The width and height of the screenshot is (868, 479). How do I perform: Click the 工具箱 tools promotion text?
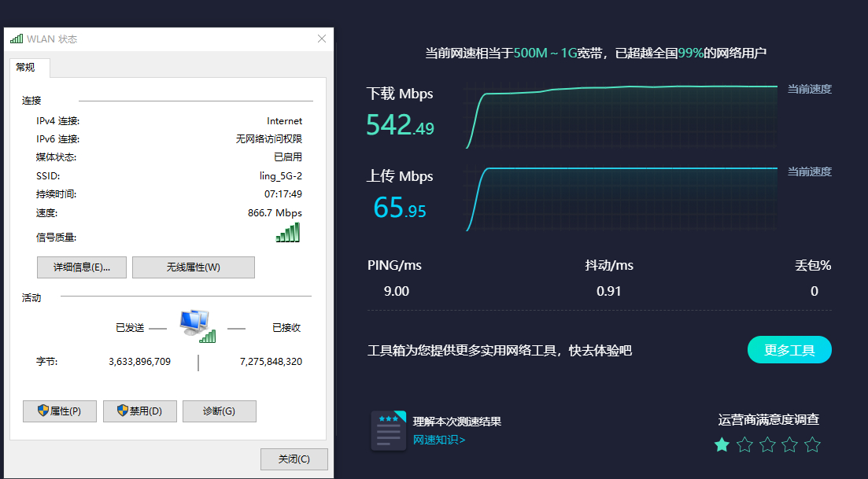[500, 351]
